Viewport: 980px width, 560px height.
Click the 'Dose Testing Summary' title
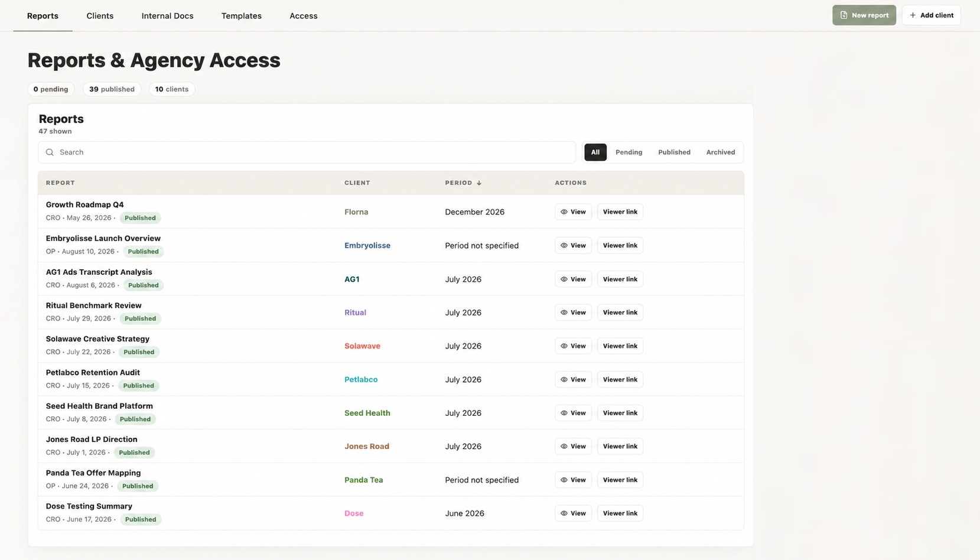(x=89, y=506)
